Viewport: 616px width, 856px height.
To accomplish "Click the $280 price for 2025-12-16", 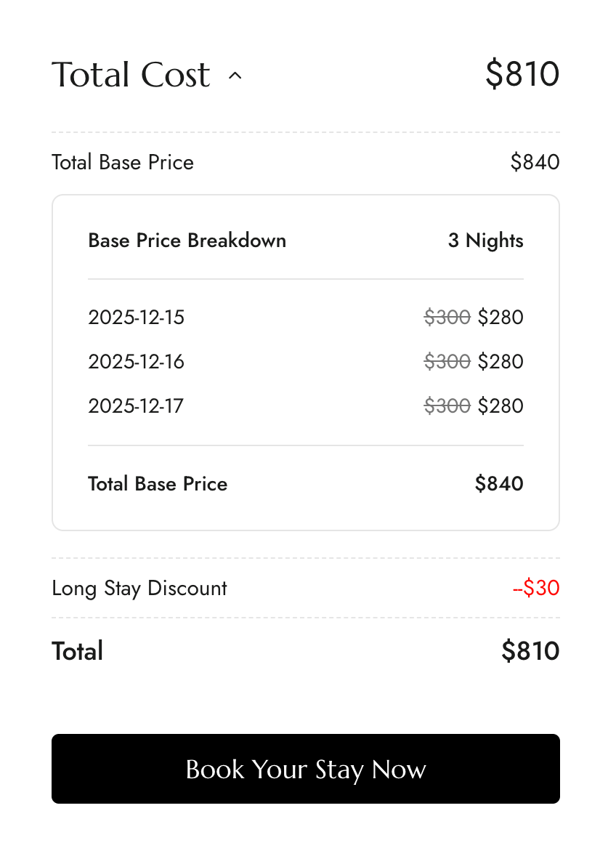I will coord(500,362).
